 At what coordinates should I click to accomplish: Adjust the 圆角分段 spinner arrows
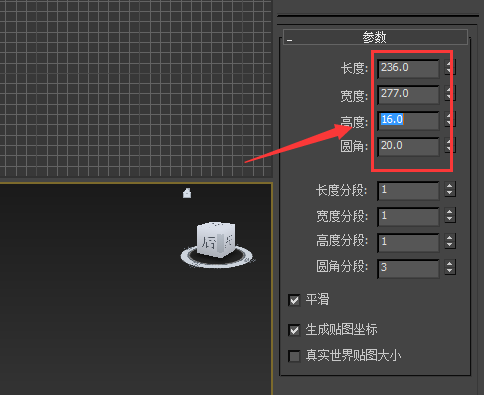coord(450,267)
